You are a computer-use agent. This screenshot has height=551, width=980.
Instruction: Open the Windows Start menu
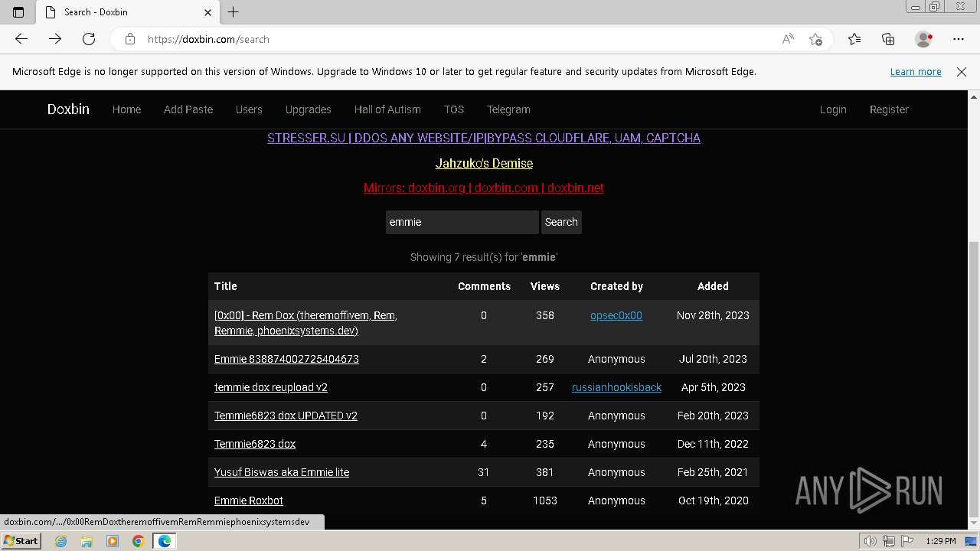21,540
